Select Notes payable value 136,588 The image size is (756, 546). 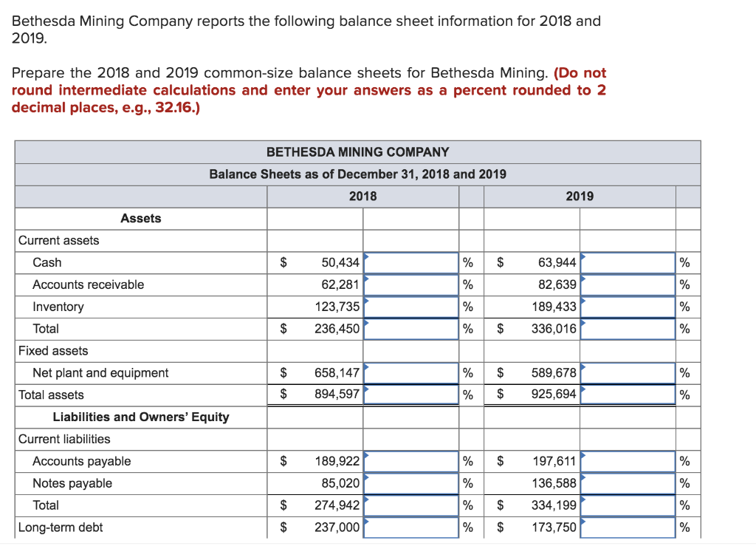pyautogui.click(x=554, y=484)
